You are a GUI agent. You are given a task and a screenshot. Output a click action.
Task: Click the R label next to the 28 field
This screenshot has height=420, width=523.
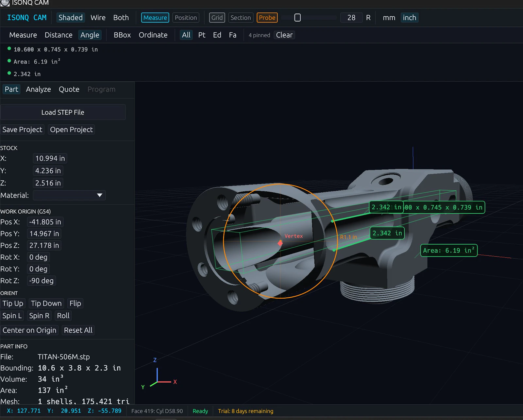pyautogui.click(x=368, y=18)
